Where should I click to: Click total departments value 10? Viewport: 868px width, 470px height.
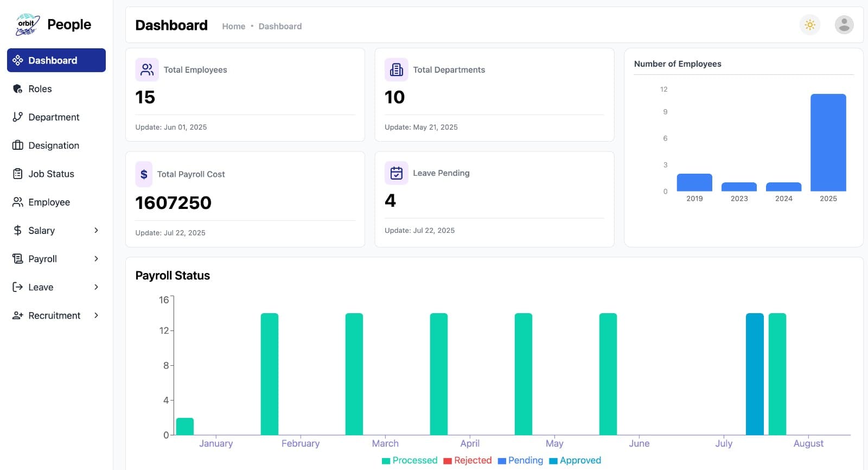point(395,97)
